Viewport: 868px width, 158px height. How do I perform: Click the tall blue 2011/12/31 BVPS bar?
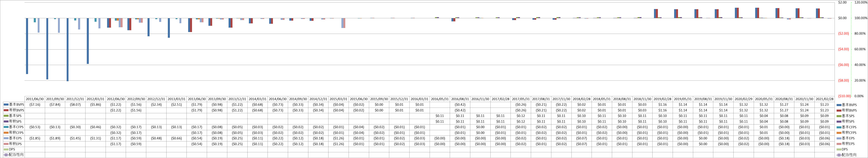click(x=67, y=49)
